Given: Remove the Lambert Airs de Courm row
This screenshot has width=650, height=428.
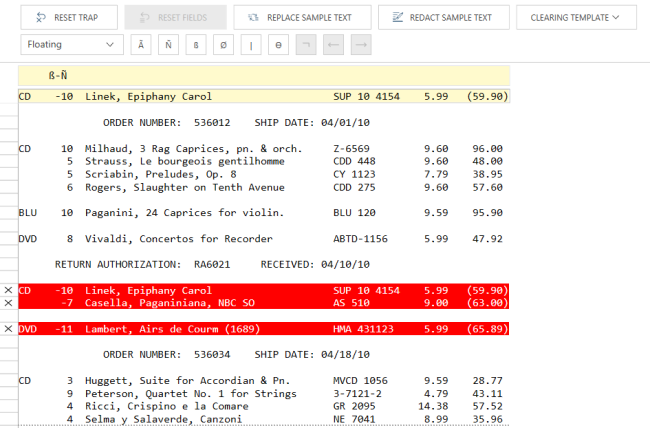Looking at the screenshot, I should [8, 329].
